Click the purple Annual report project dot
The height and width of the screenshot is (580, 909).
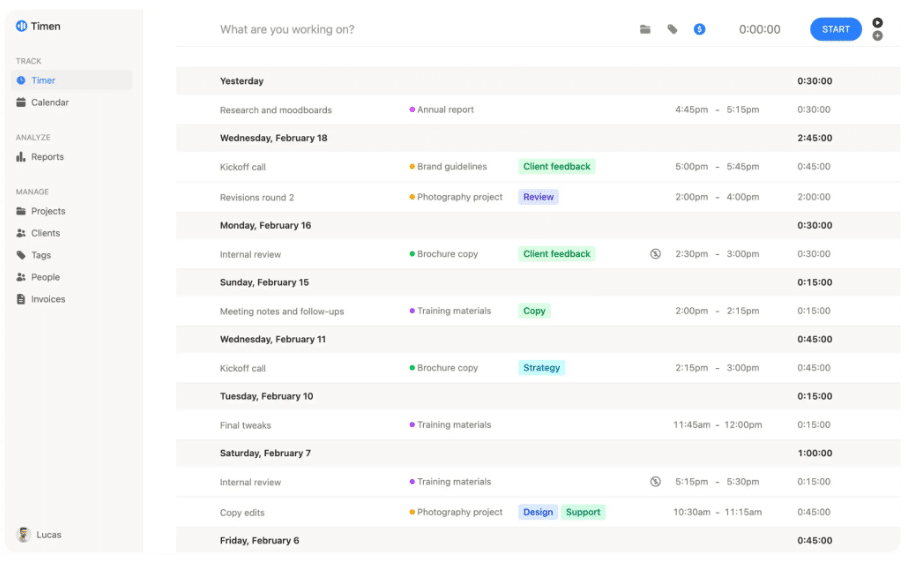[x=412, y=110]
